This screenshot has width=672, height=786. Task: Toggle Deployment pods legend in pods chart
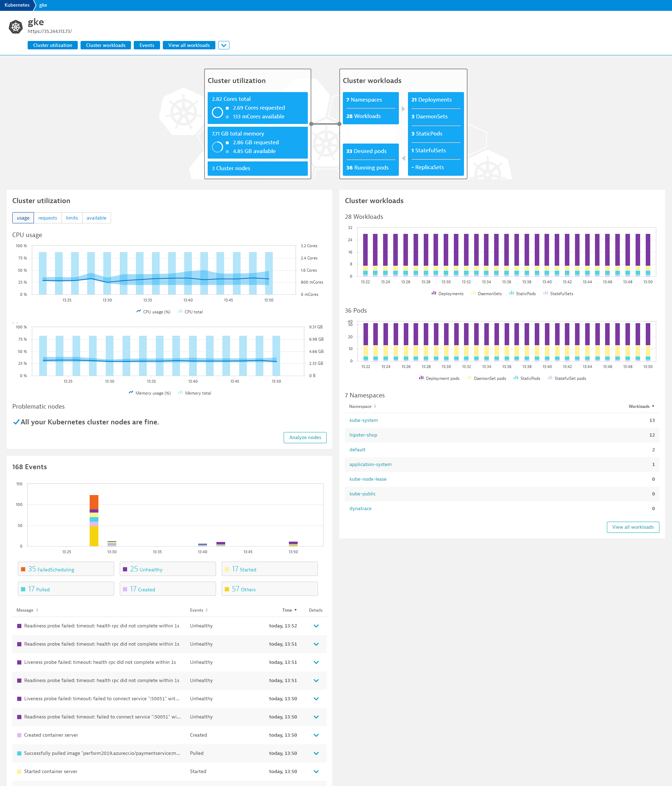(439, 378)
